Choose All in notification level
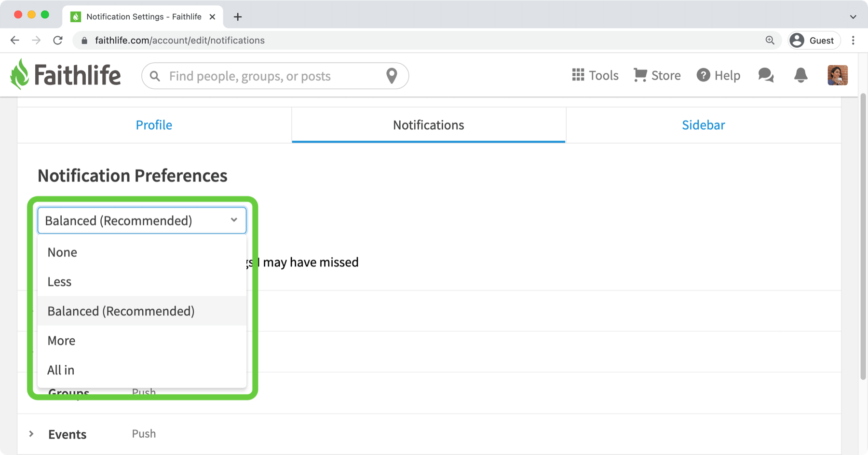The width and height of the screenshot is (868, 455). [142, 370]
